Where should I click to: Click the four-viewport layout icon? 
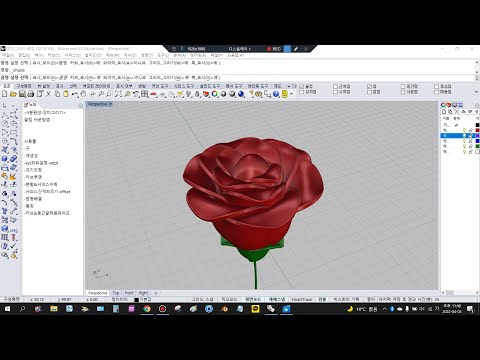point(145,94)
